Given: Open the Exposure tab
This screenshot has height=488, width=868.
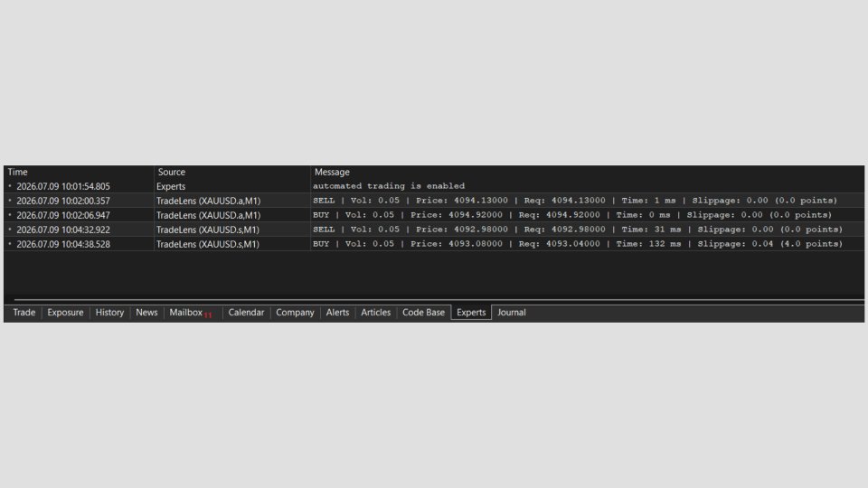Looking at the screenshot, I should click(x=65, y=313).
